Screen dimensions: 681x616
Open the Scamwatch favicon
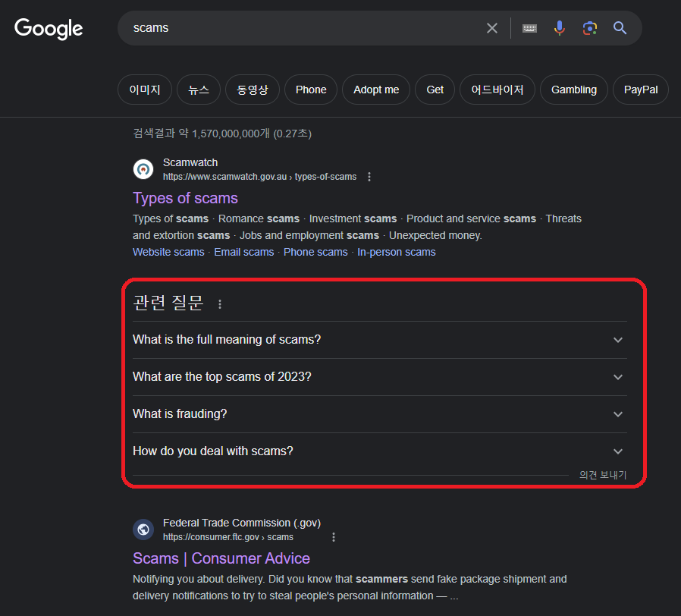143,169
